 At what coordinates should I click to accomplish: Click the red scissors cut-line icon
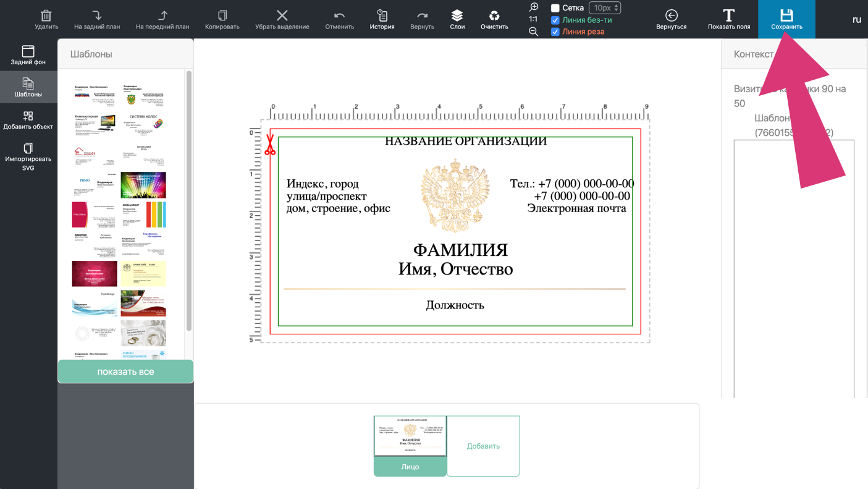point(270,145)
